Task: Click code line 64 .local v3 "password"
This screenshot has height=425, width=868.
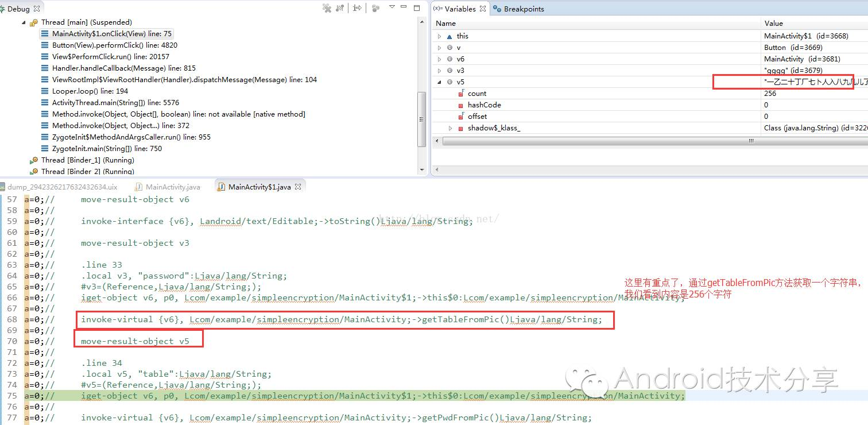Action: tap(184, 276)
